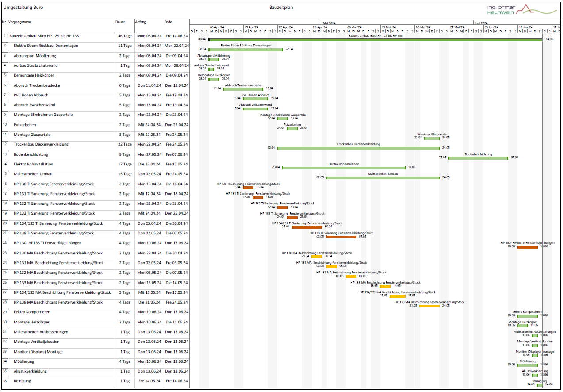Screen dimensions: 563x392
Task: Select the '15 Tage' duration cell
Action: (124, 174)
